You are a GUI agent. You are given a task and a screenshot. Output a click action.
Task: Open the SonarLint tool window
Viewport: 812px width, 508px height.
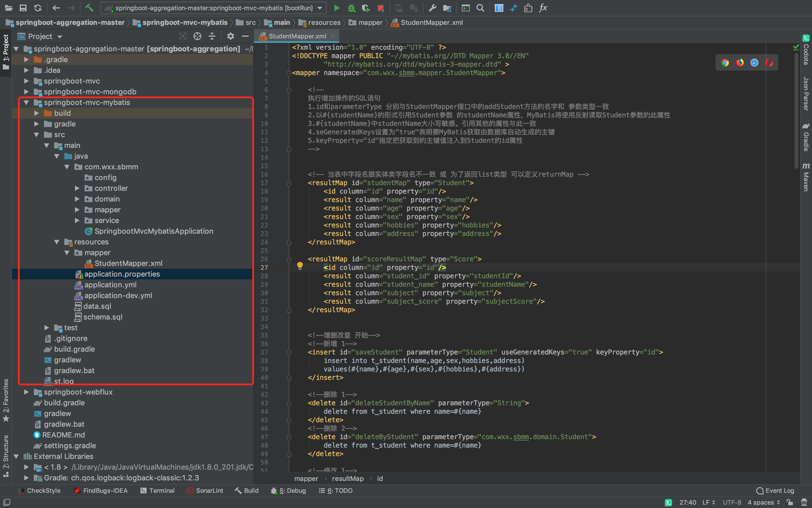(x=205, y=491)
